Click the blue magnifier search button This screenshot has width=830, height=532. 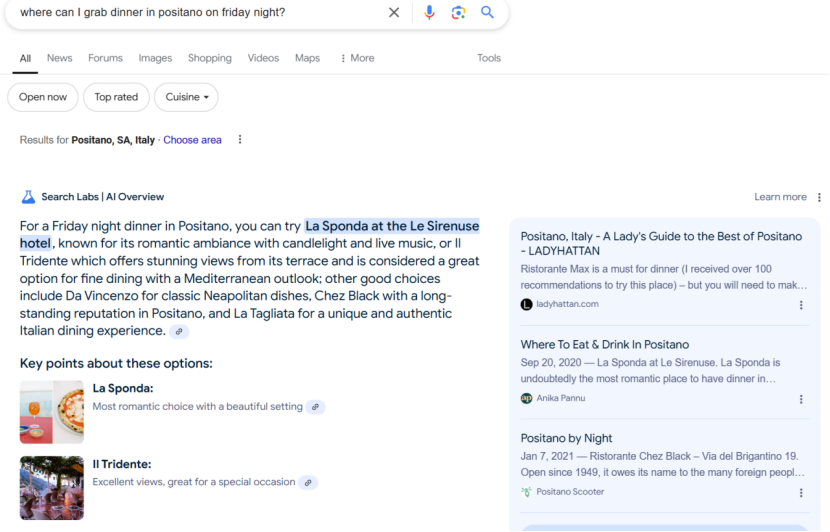point(487,12)
